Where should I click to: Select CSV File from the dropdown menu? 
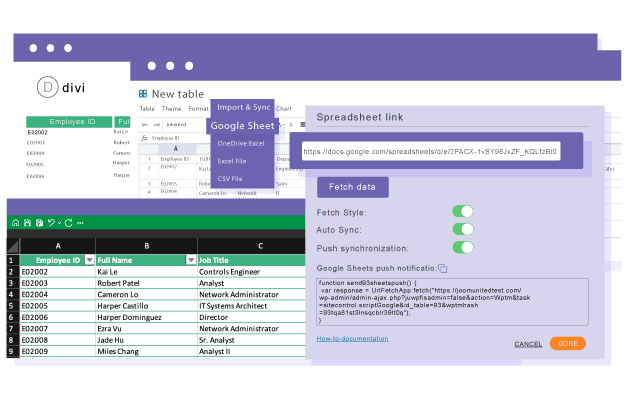(x=230, y=179)
